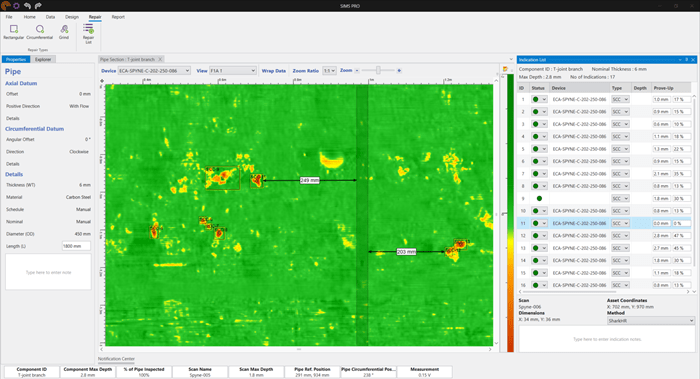The height and width of the screenshot is (379, 700).
Task: Click the undo arrow in title bar
Action: 28,6
